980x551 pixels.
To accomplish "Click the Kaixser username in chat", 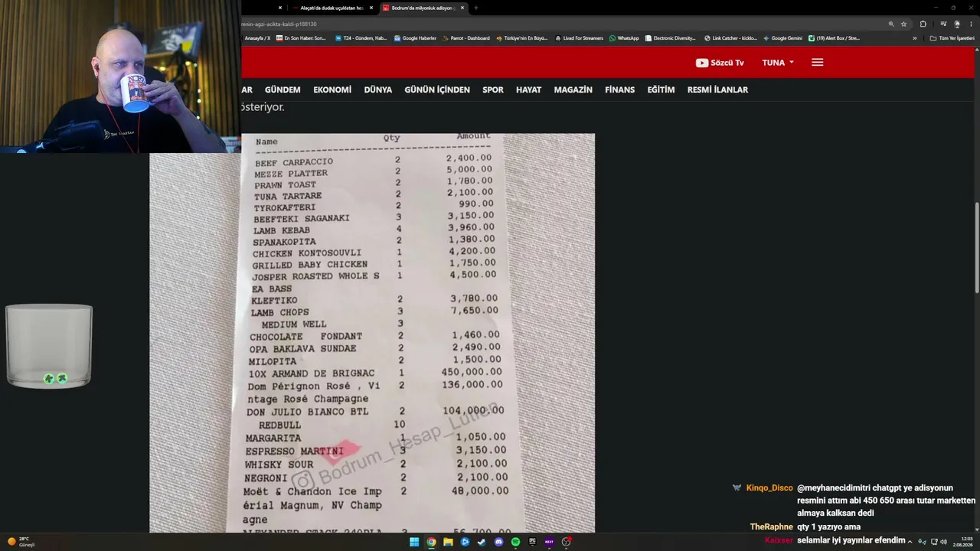I will [x=779, y=540].
